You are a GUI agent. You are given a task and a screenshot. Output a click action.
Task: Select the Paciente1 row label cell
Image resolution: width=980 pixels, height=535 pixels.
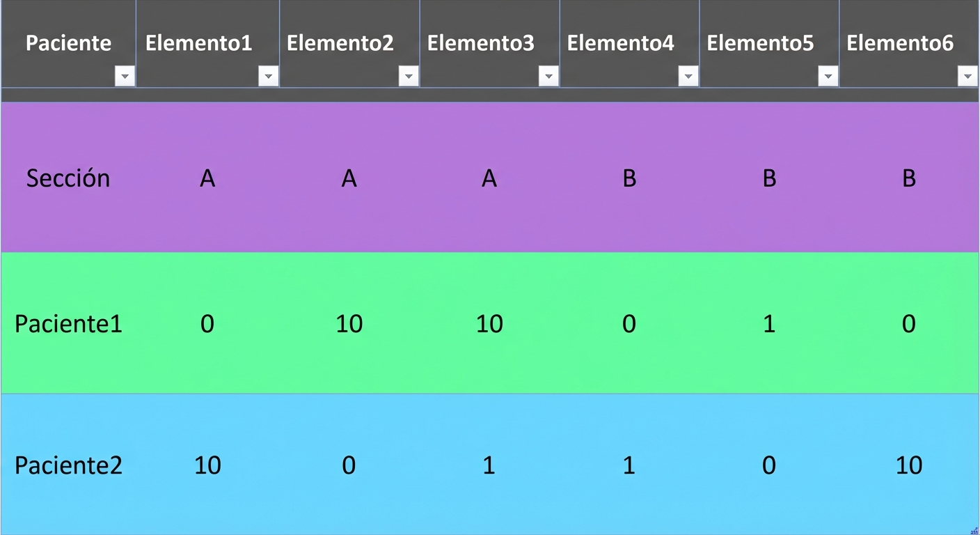tap(68, 323)
